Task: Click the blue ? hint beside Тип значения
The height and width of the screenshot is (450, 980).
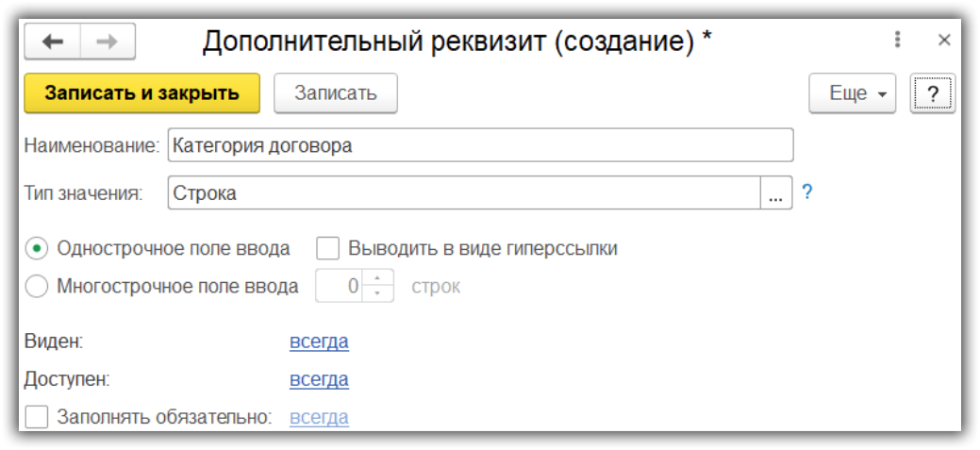Action: click(806, 193)
